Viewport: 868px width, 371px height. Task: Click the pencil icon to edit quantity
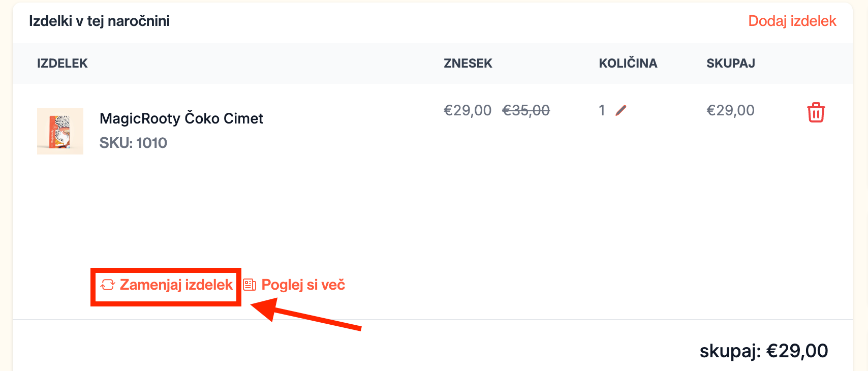coord(621,110)
